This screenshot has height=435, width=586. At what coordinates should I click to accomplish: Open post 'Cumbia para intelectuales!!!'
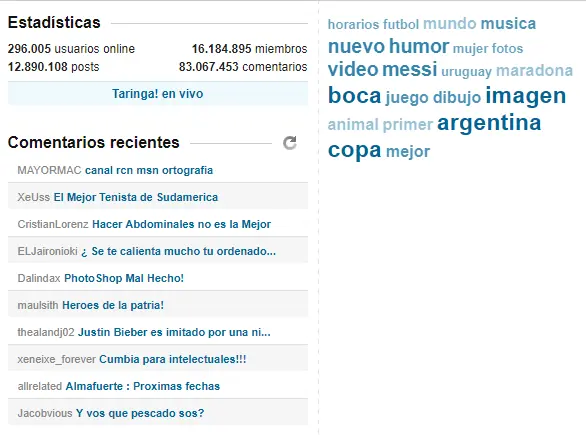click(x=173, y=359)
